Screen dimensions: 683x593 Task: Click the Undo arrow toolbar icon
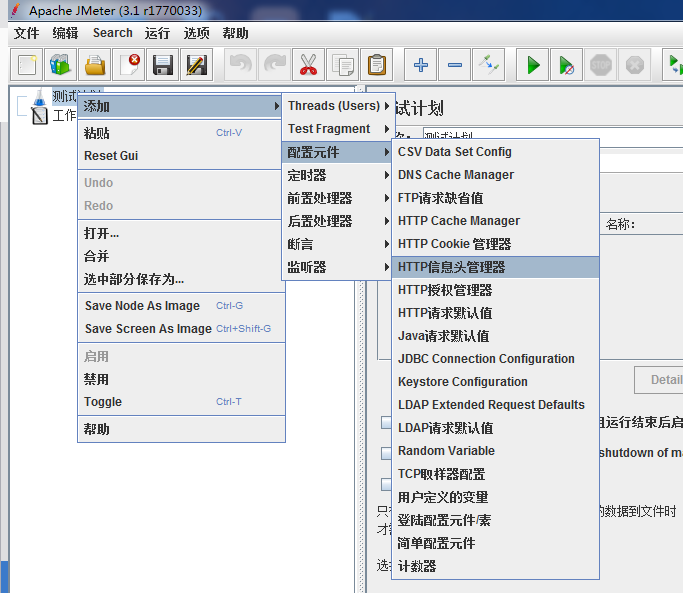240,65
